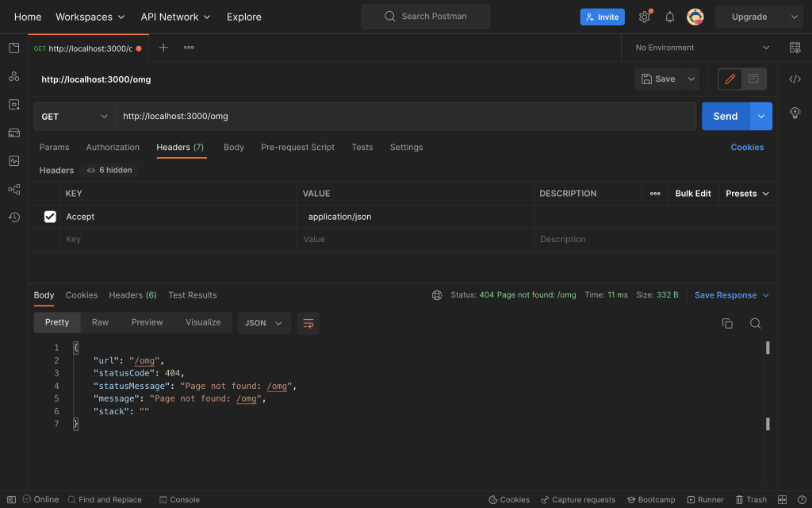Viewport: 812px width, 508px height.
Task: Open settings gear icon
Action: [x=644, y=17]
